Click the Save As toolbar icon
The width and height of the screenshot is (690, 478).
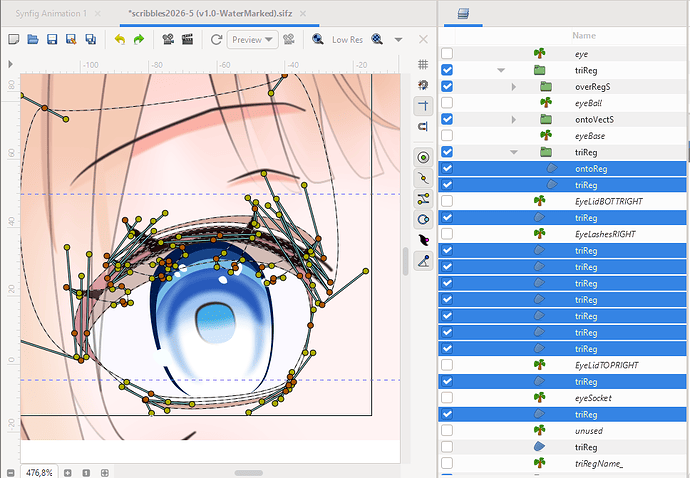click(71, 39)
